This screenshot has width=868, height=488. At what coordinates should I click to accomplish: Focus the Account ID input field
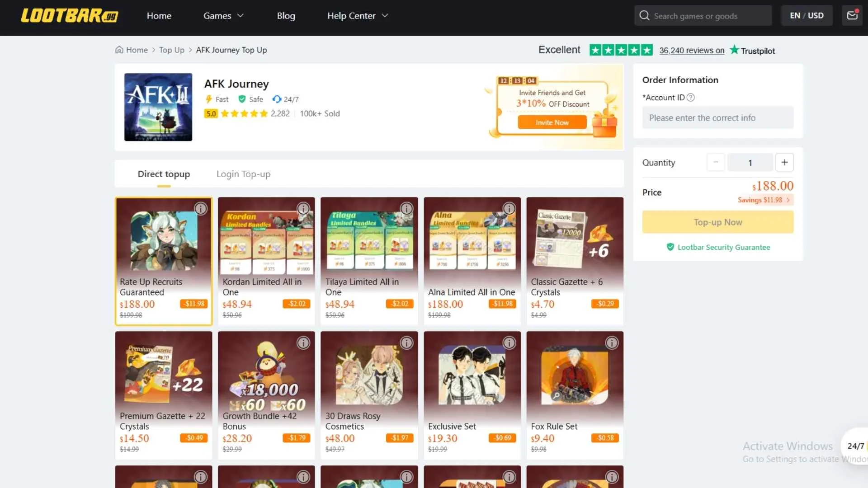tap(717, 118)
